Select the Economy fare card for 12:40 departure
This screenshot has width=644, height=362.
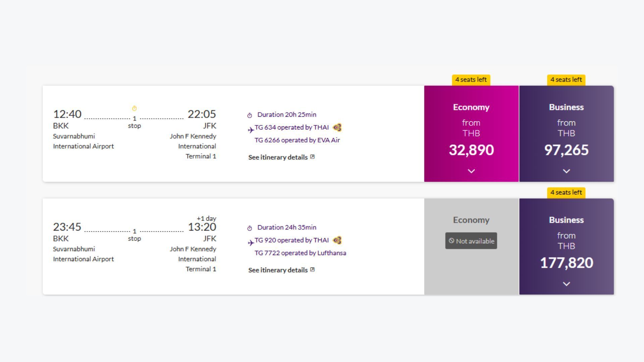click(471, 134)
